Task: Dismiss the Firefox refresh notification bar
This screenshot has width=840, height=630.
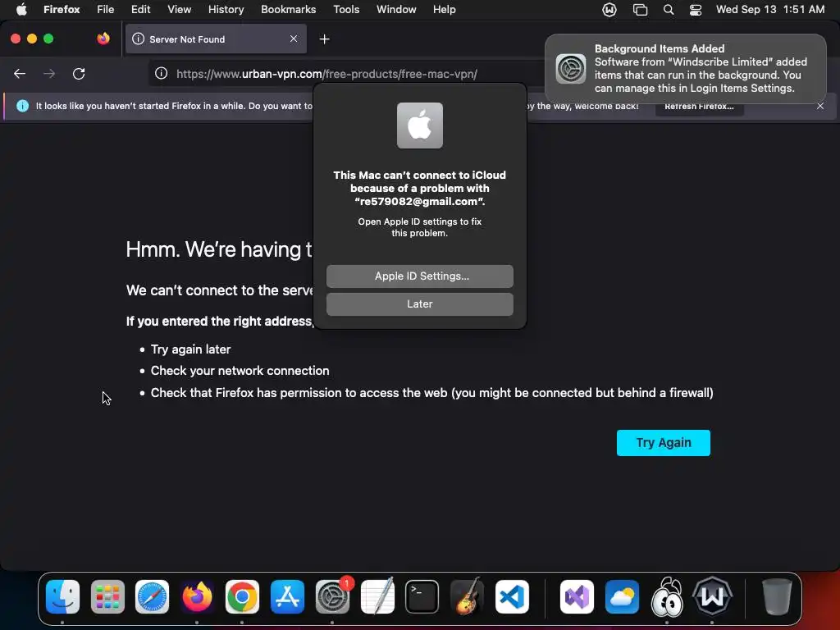Action: point(820,106)
